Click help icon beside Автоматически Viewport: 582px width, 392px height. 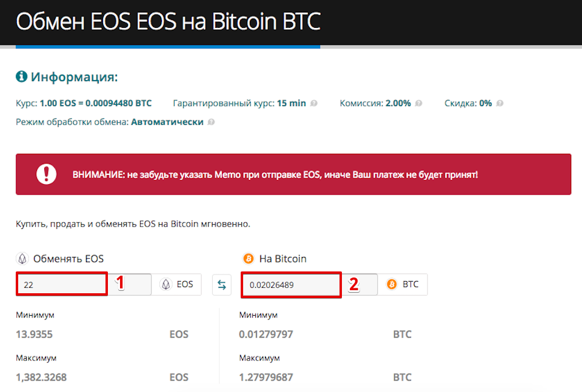211,122
